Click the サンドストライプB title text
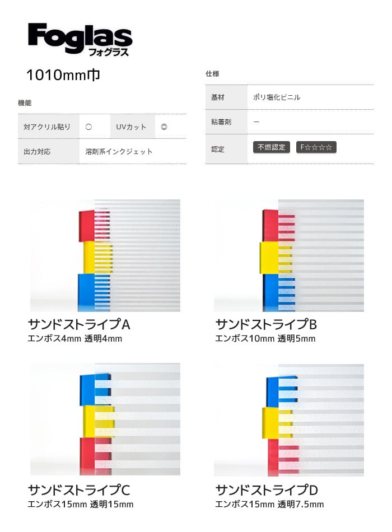Screen dimensions: 392x532 click(x=266, y=324)
